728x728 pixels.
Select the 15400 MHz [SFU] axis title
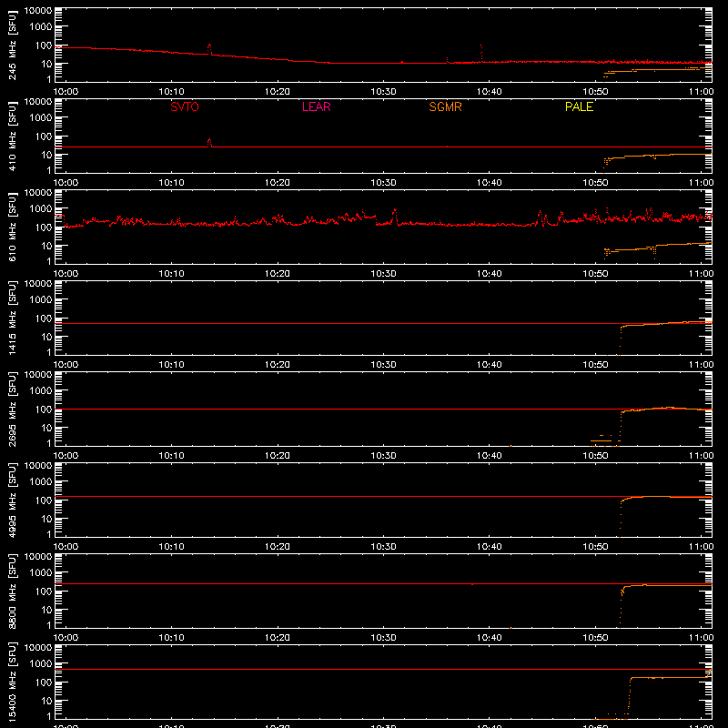click(x=13, y=682)
